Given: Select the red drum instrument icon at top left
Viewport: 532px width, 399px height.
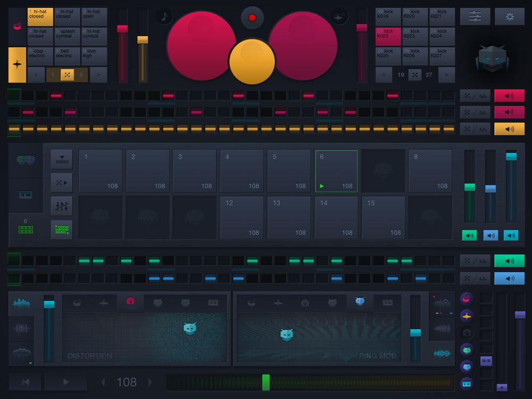Looking at the screenshot, I should click(18, 26).
